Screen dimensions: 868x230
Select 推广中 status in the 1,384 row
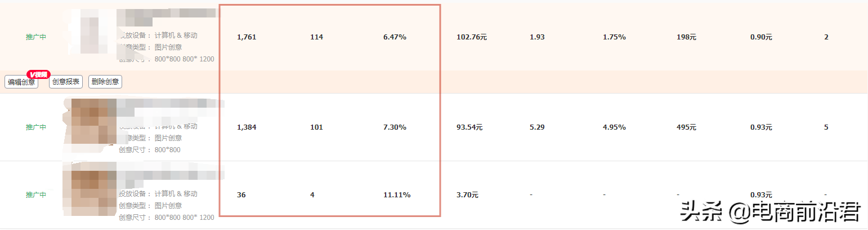[36, 127]
